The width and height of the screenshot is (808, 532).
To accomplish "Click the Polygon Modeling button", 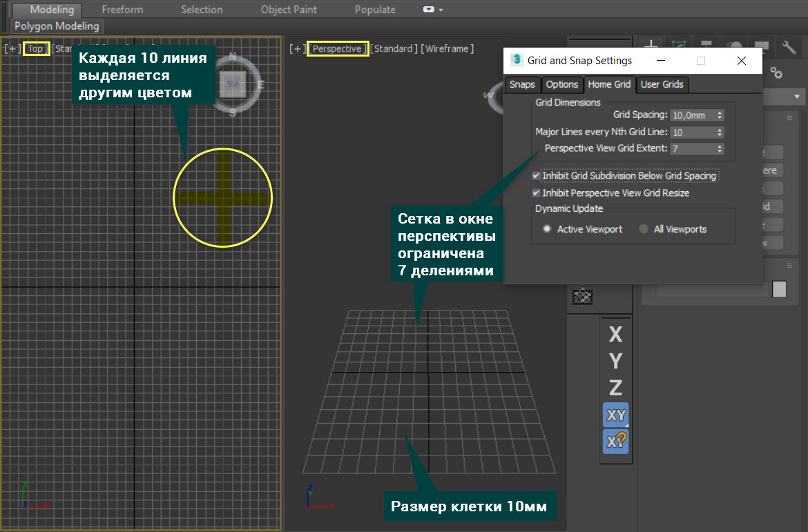I will click(x=57, y=26).
